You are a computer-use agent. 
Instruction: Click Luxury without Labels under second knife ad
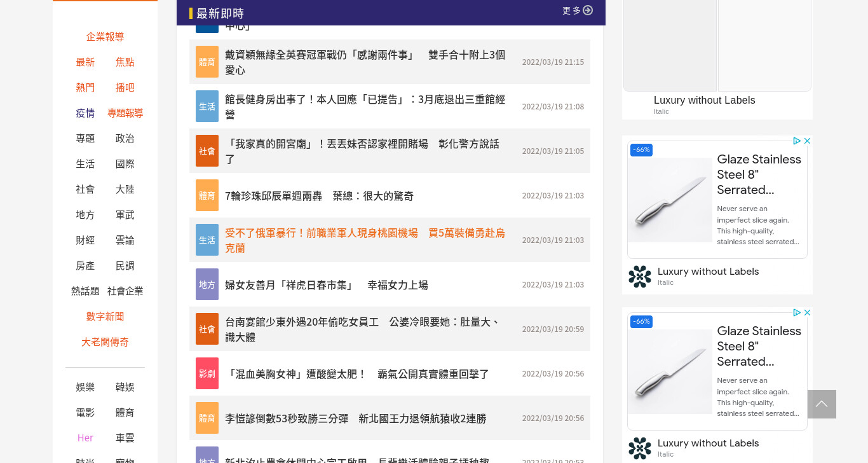pos(708,443)
